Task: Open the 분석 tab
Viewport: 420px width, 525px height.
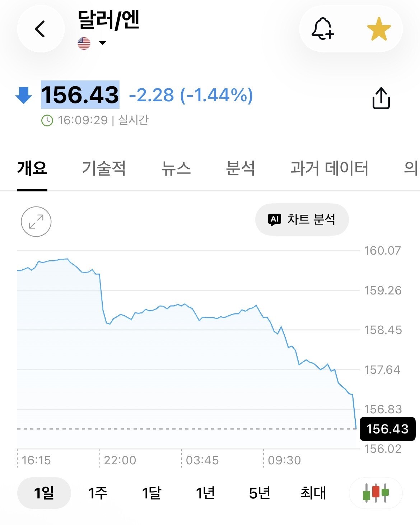Action: (241, 168)
